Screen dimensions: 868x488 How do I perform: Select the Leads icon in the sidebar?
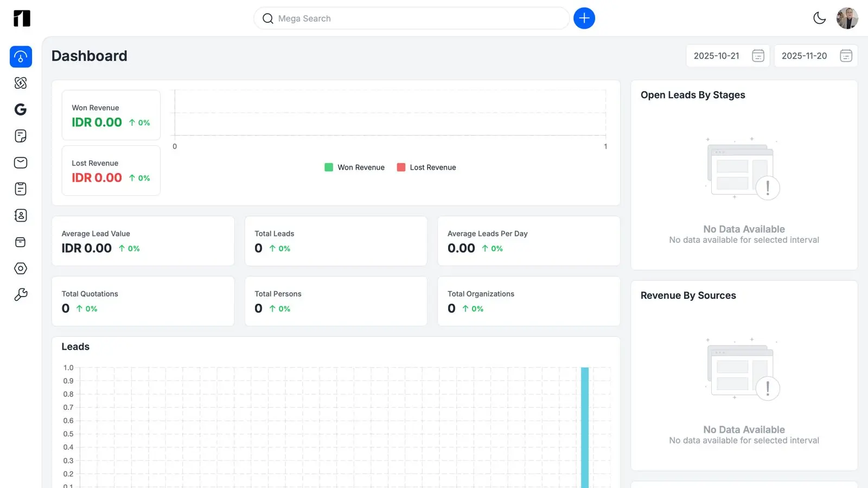pyautogui.click(x=20, y=83)
